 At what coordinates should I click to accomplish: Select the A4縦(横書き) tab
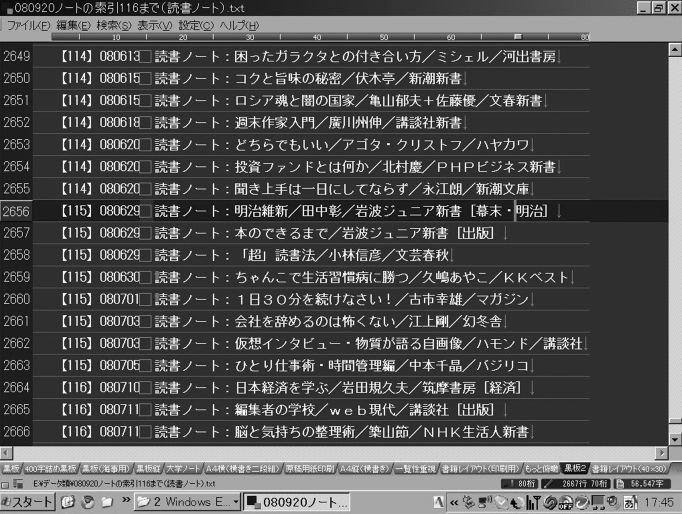pyautogui.click(x=364, y=468)
